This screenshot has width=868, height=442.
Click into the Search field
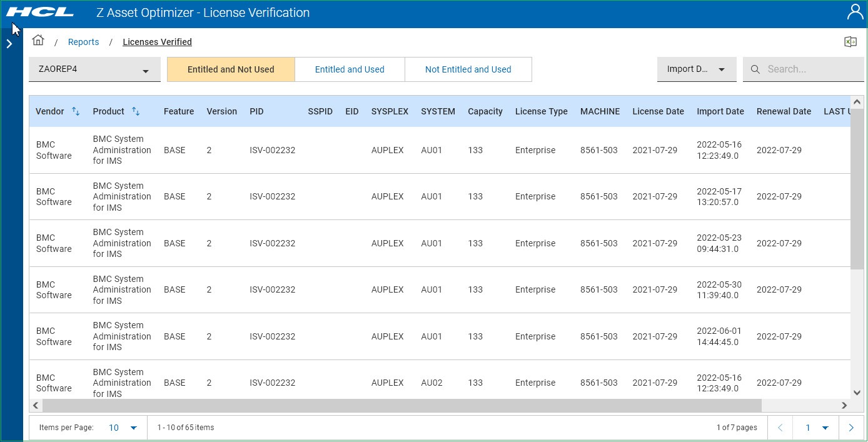807,69
